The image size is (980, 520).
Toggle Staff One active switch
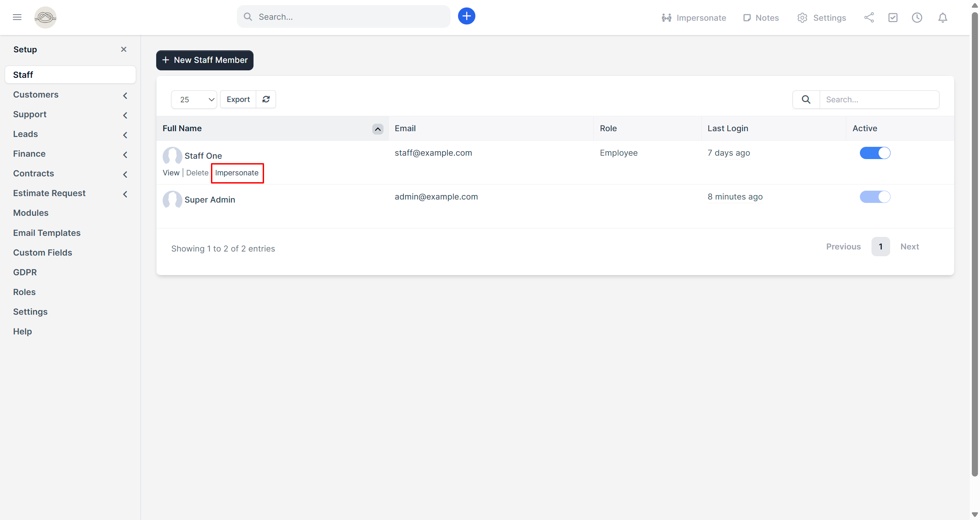(x=875, y=153)
